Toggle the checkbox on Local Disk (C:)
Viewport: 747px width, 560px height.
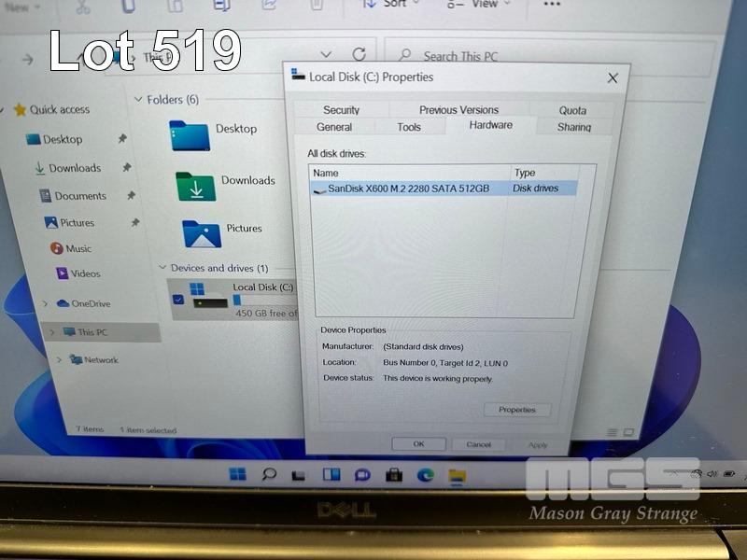coord(178,300)
